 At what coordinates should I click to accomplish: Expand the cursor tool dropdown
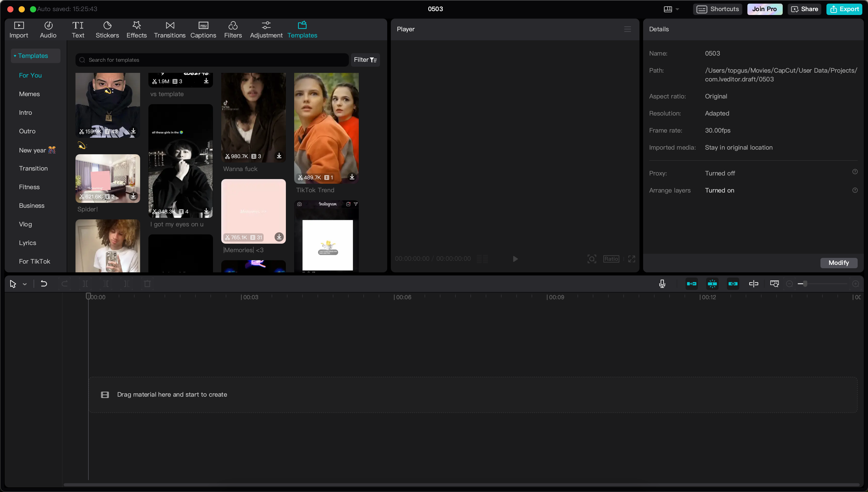click(24, 284)
